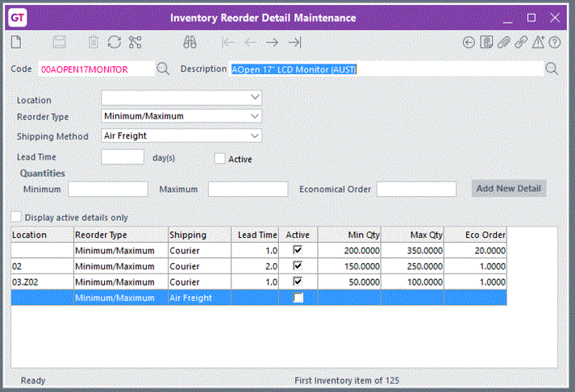Click the Maximum quantity field
The height and width of the screenshot is (392, 575).
(248, 190)
